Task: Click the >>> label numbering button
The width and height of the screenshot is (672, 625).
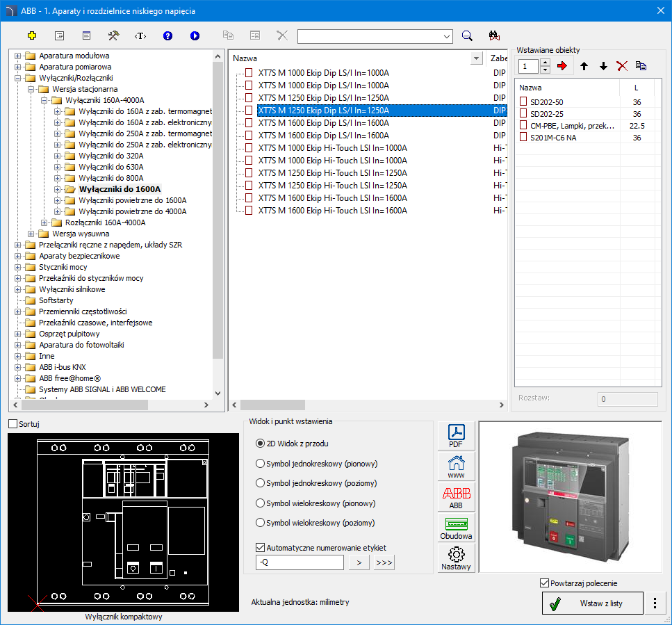Action: [384, 562]
